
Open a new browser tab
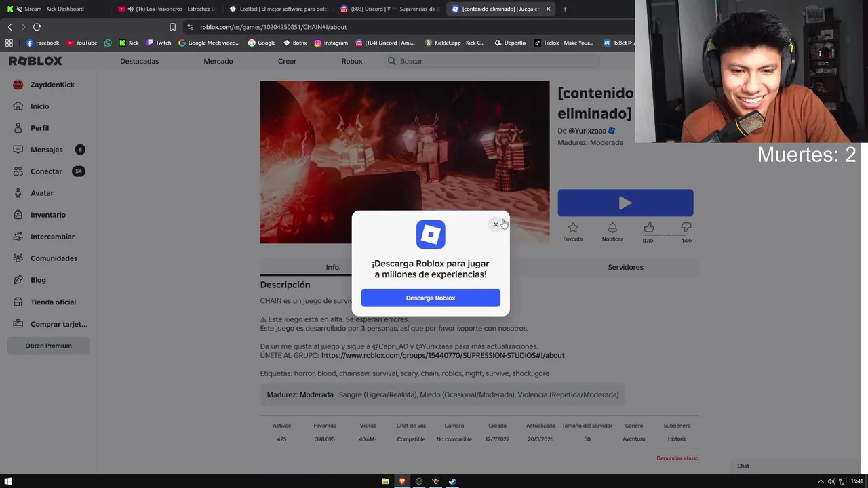click(565, 9)
